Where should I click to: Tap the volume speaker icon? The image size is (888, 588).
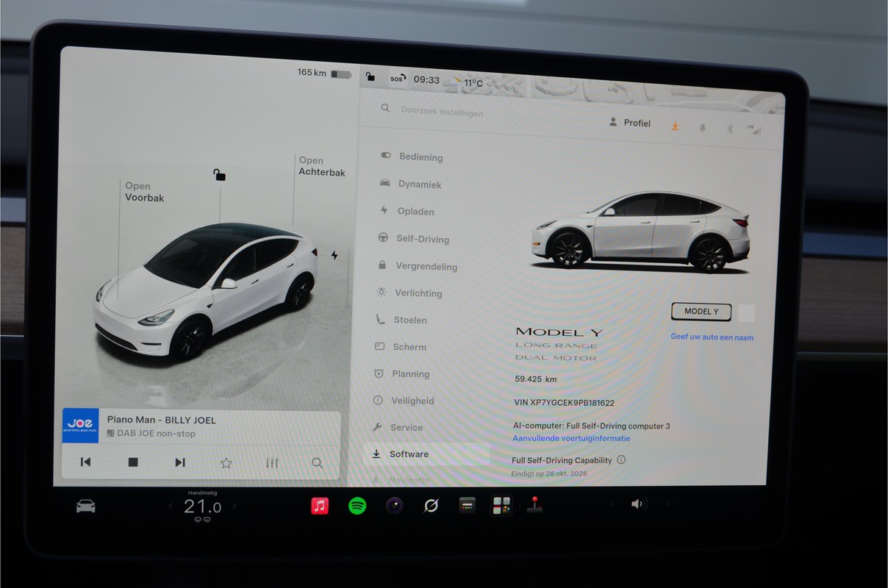point(637,504)
